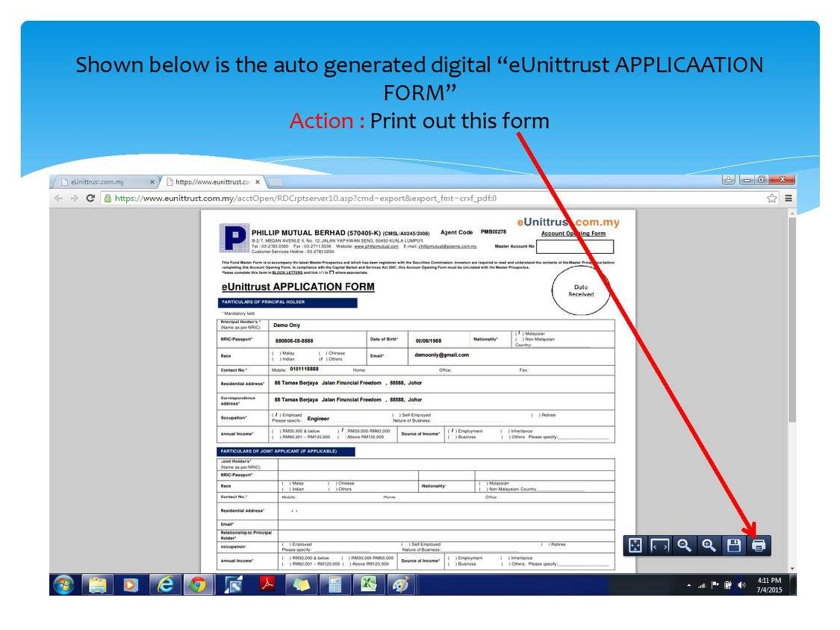Switch to the eUnittrust.com.my tab

click(x=105, y=182)
